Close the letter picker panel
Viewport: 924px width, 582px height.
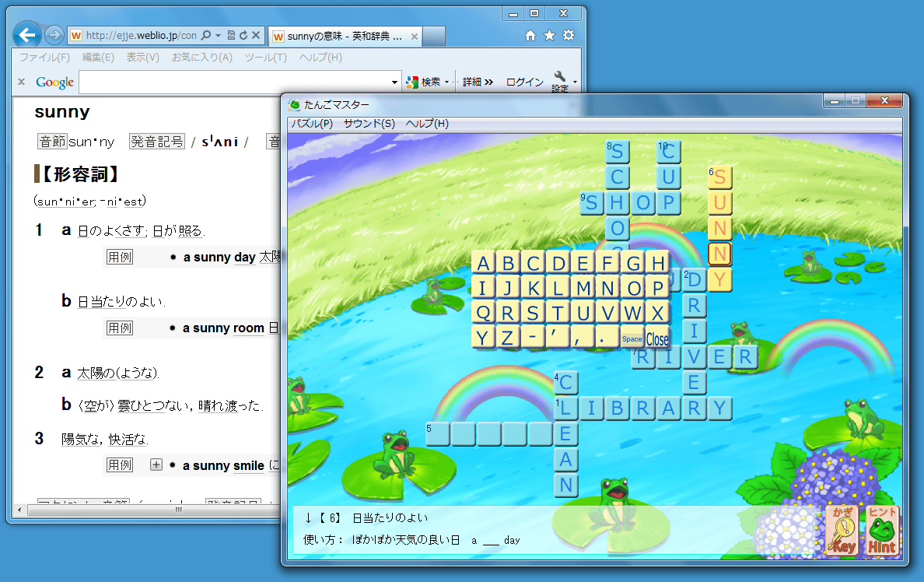(658, 338)
